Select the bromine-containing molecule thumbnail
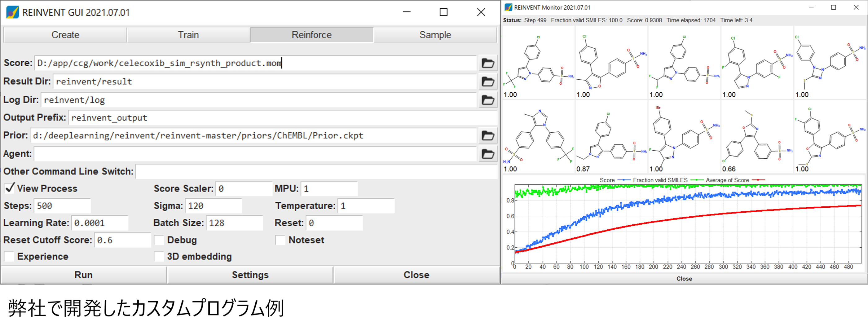The width and height of the screenshot is (868, 322). point(684,137)
